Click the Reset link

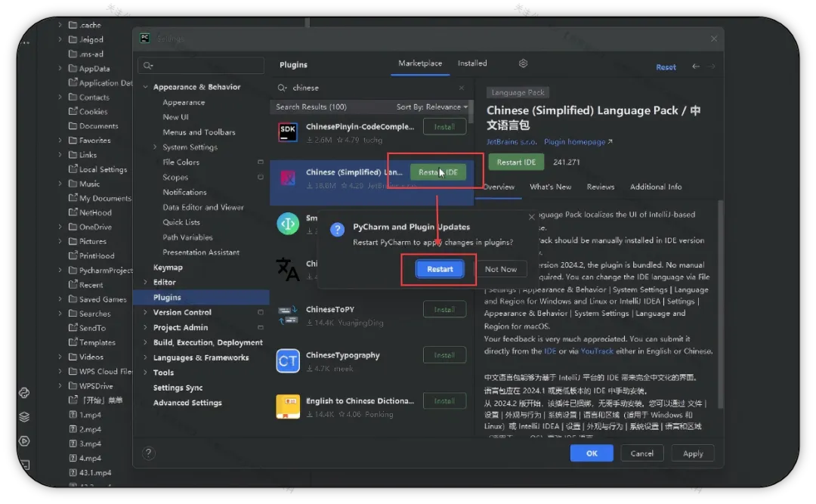(666, 67)
